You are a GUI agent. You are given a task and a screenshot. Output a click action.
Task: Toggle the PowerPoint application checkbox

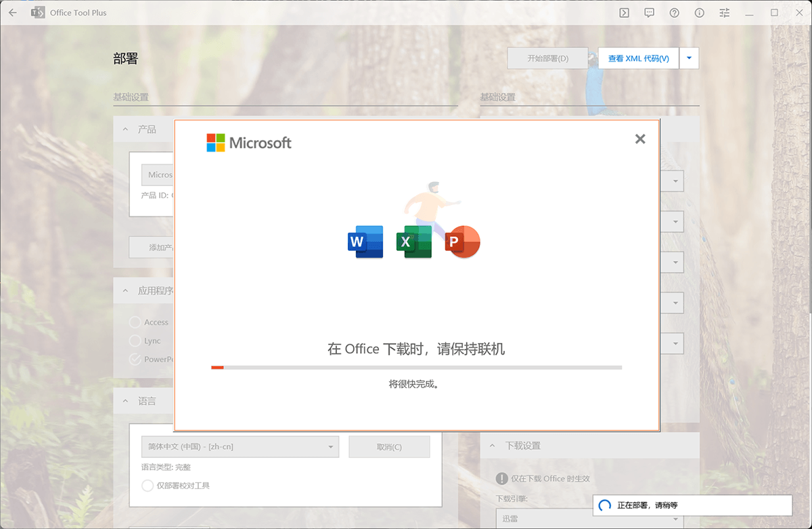pyautogui.click(x=135, y=359)
